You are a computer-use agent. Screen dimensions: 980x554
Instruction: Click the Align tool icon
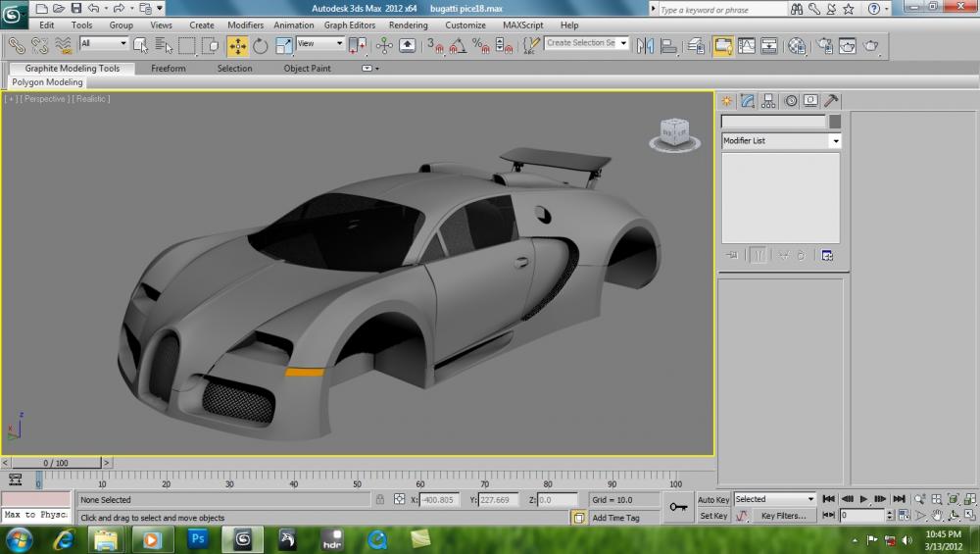668,46
